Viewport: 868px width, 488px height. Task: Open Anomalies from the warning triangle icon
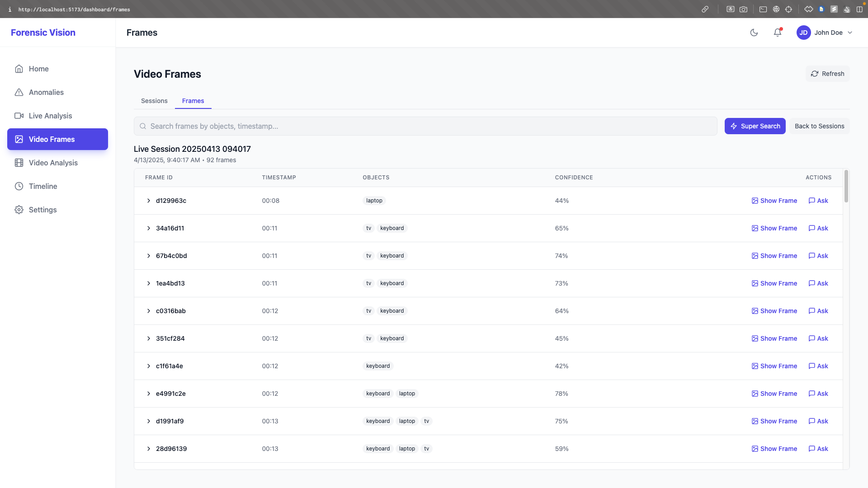coord(19,92)
